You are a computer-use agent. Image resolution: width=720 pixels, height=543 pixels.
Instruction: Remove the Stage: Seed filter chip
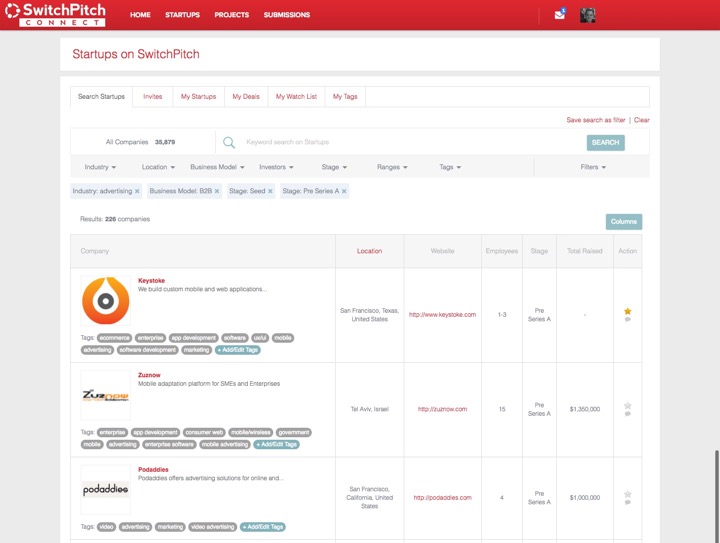(x=270, y=191)
